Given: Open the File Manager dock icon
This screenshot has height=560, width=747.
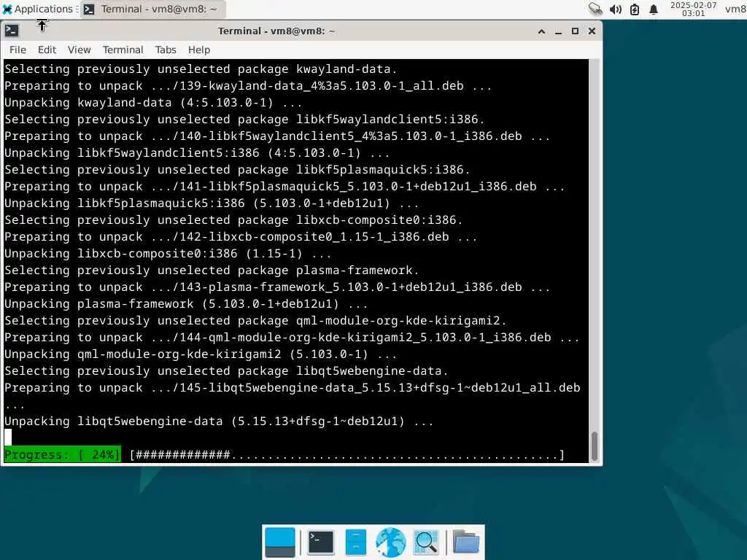Looking at the screenshot, I should click(356, 542).
